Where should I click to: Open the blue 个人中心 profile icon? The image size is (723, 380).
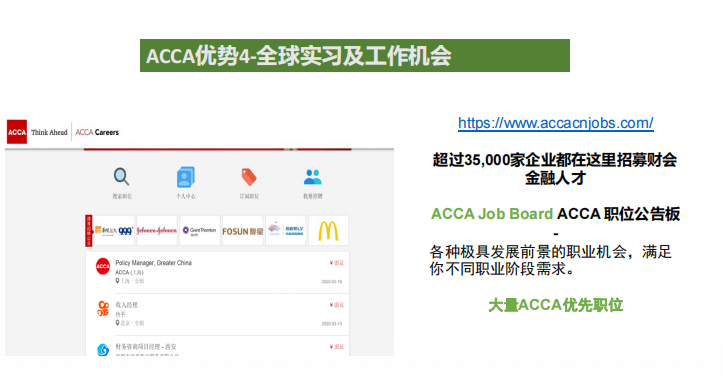(185, 177)
